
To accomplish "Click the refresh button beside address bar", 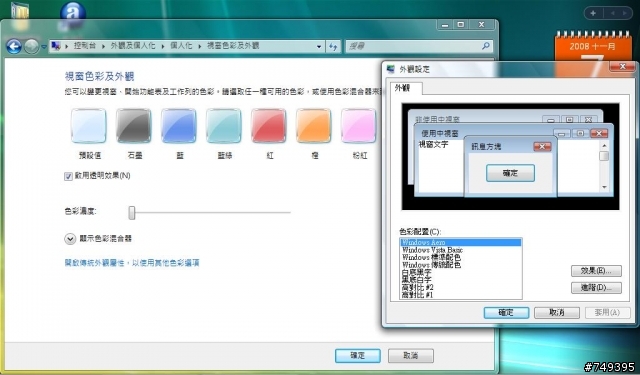I will tap(333, 47).
